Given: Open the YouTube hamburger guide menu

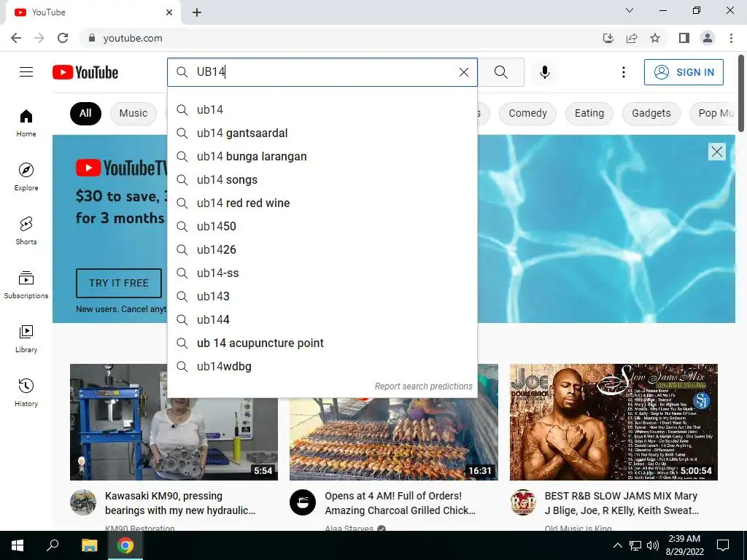Looking at the screenshot, I should tap(26, 72).
